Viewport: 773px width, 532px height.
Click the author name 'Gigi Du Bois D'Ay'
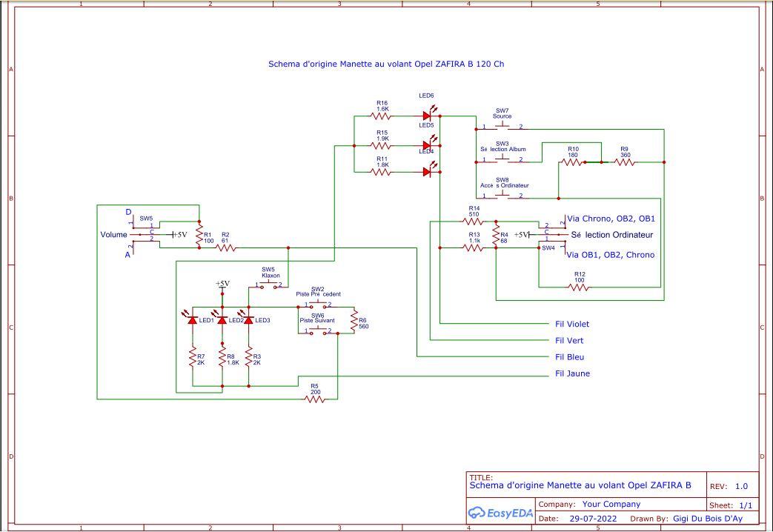(x=708, y=519)
